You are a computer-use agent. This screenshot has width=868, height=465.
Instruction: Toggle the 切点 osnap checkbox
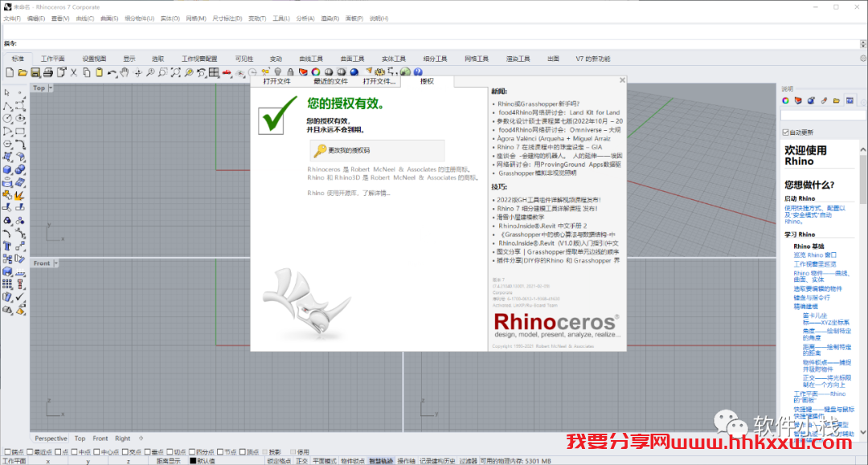(x=170, y=451)
